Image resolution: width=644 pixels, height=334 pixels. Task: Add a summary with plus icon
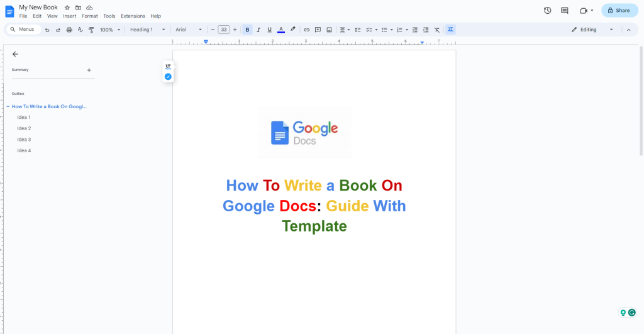pyautogui.click(x=89, y=70)
